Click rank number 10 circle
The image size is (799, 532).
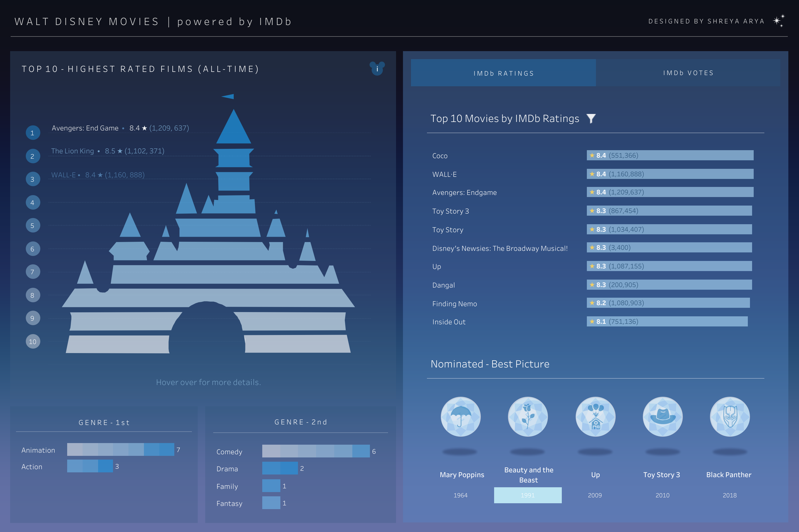[x=33, y=341]
